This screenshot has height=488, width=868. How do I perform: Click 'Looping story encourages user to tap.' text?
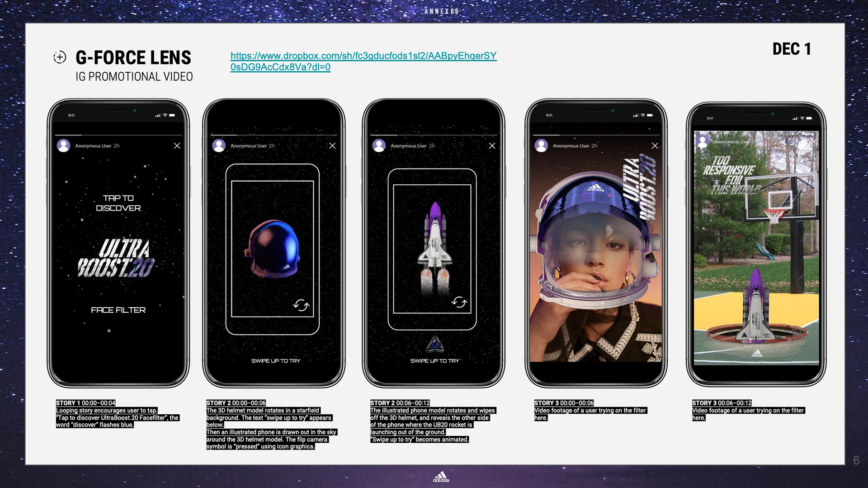pyautogui.click(x=107, y=410)
